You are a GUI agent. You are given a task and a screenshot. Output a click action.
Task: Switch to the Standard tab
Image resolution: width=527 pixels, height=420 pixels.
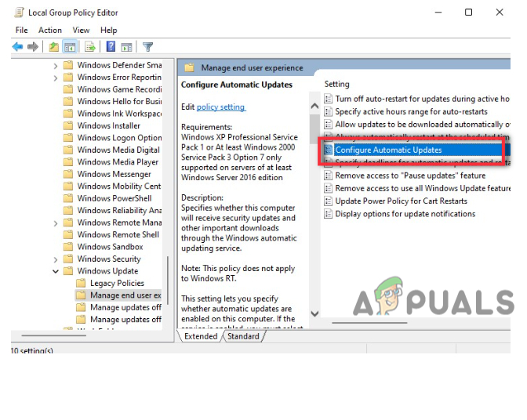[x=243, y=336]
